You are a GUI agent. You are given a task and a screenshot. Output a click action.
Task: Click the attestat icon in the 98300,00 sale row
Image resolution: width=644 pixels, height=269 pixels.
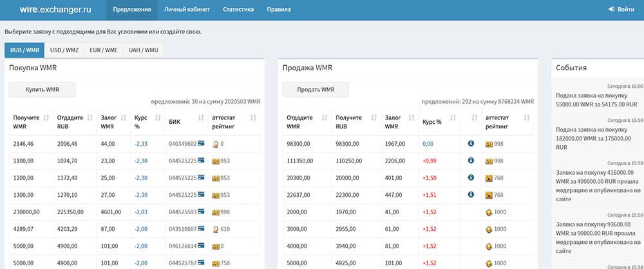489,144
